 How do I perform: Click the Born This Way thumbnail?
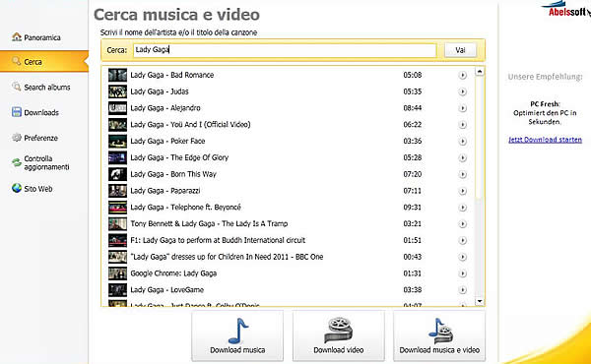coord(117,174)
